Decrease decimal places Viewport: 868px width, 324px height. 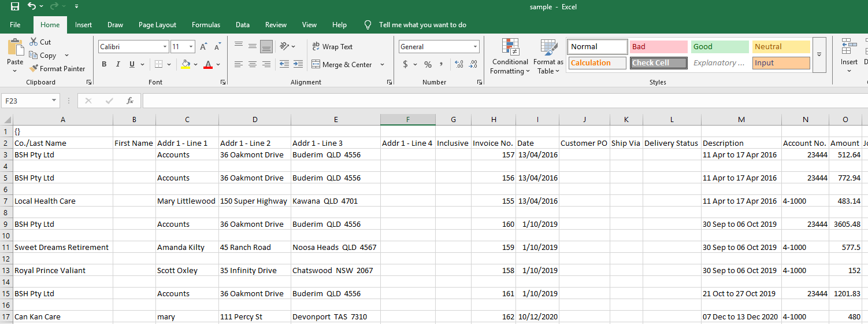[473, 64]
